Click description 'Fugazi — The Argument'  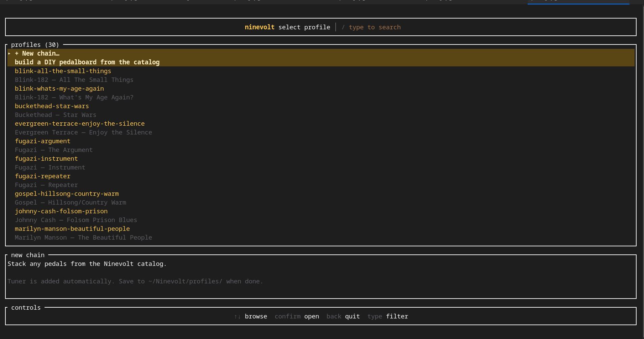54,150
